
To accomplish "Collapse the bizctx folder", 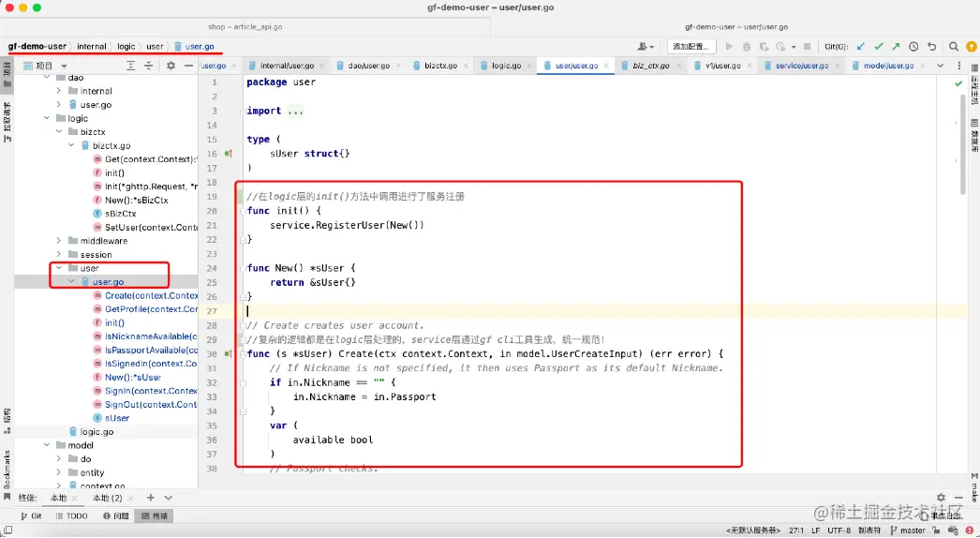I will [59, 132].
